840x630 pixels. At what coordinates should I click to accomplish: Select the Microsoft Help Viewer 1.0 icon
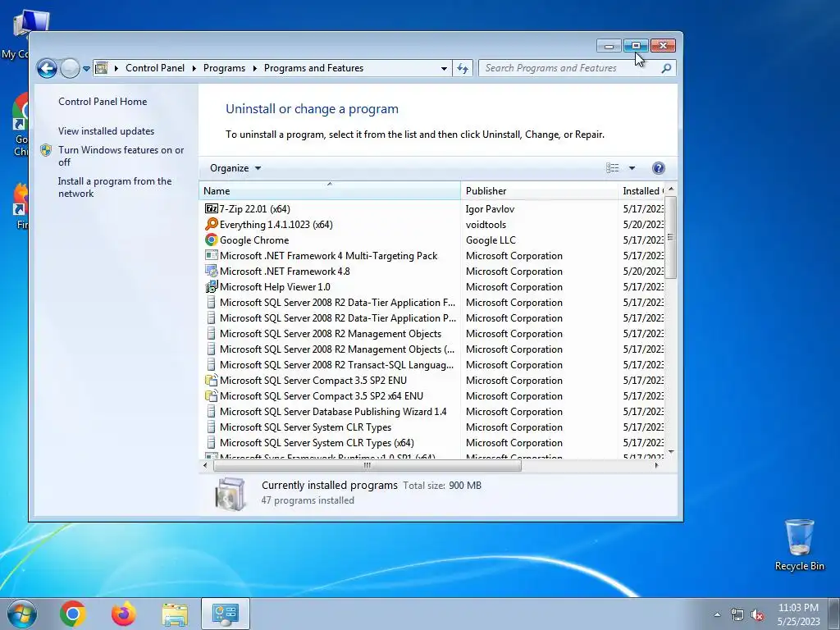pyautogui.click(x=211, y=286)
